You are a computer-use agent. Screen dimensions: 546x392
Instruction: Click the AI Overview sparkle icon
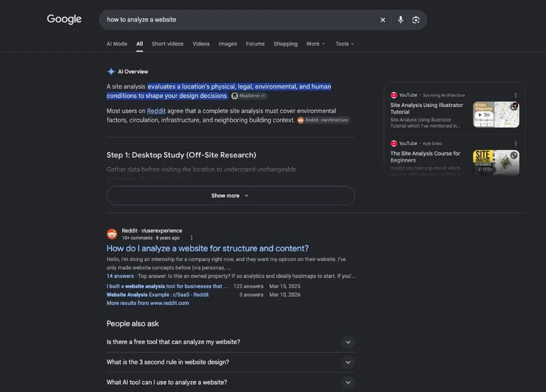click(111, 71)
